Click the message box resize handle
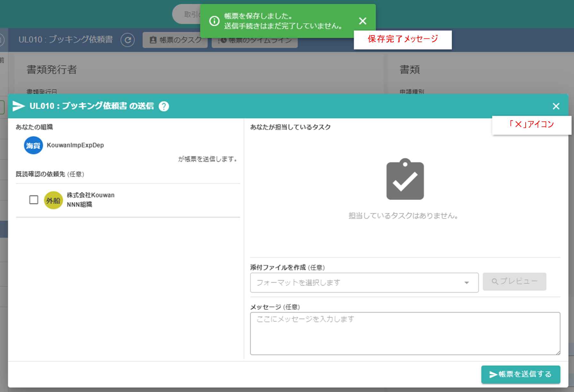Viewport: 574px width, 392px height. point(558,353)
